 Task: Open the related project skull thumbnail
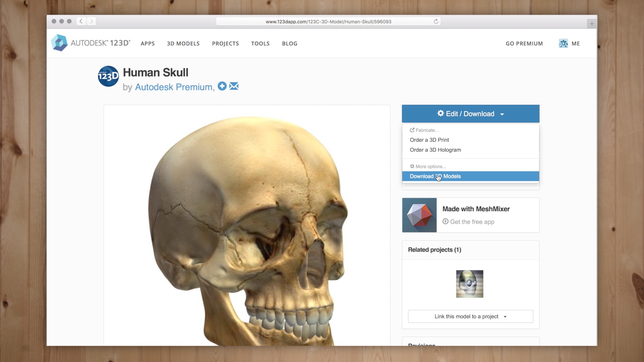pyautogui.click(x=470, y=284)
